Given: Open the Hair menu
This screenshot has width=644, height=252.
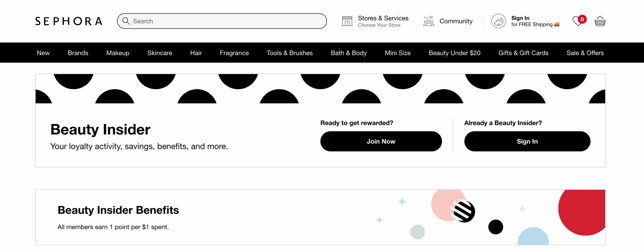Looking at the screenshot, I should click(196, 53).
